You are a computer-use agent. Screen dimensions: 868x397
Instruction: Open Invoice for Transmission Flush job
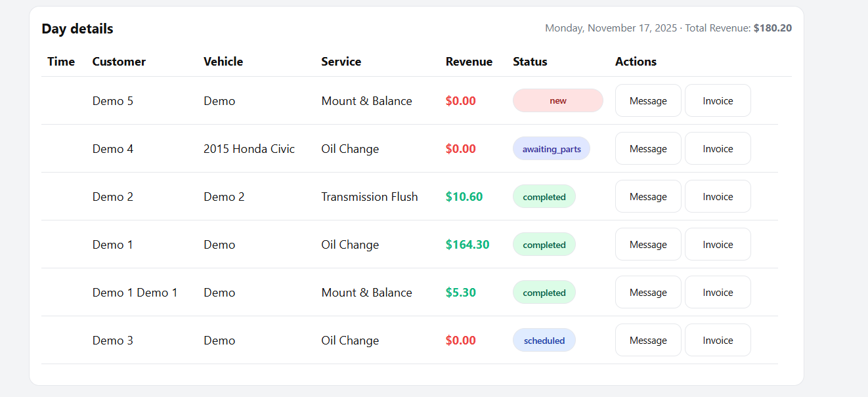click(x=717, y=196)
